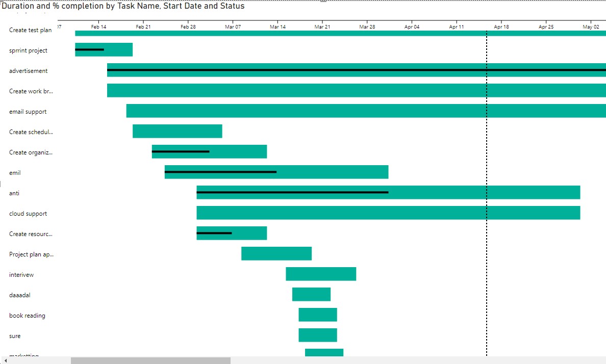The height and width of the screenshot is (364, 606).
Task: Click the 'Mar 21' date axis label
Action: coord(322,27)
